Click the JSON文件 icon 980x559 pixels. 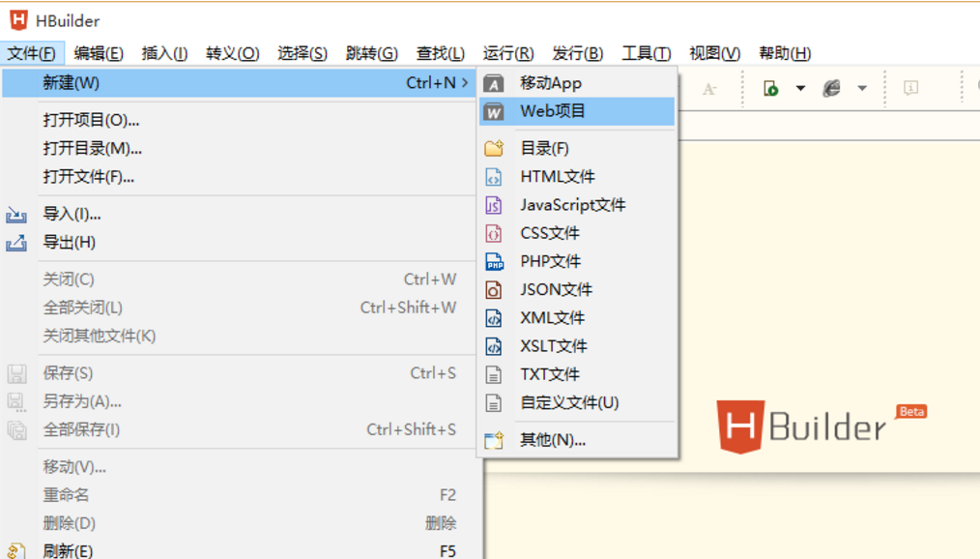coord(494,289)
